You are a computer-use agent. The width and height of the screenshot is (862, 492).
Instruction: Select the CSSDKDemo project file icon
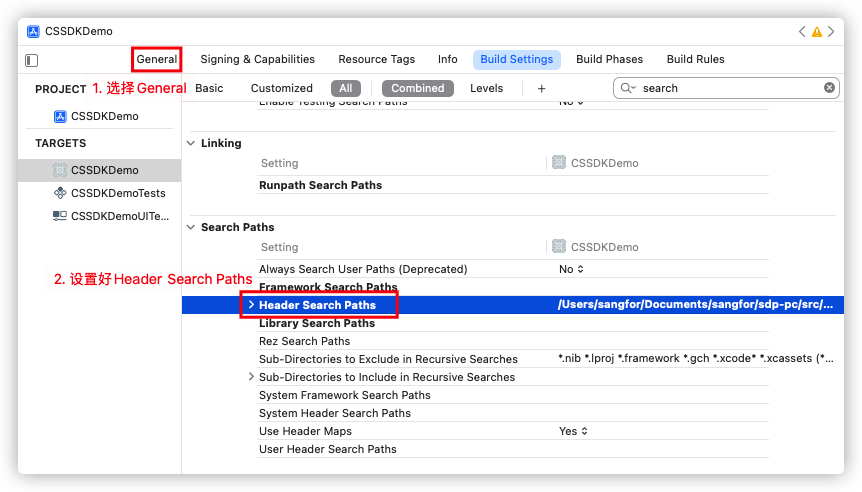(60, 116)
